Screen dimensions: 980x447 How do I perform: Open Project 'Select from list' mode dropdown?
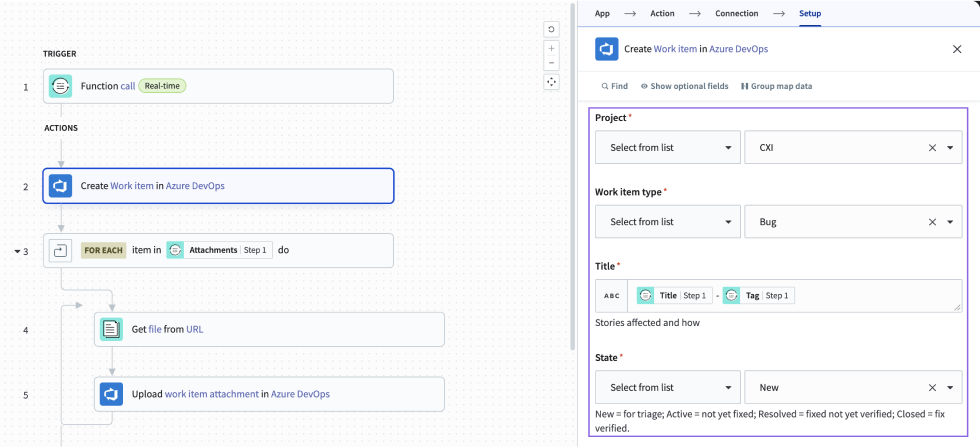(668, 148)
